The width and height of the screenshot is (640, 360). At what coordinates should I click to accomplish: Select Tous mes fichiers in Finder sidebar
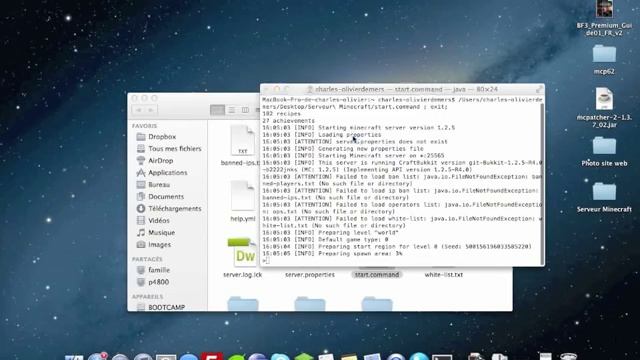pyautogui.click(x=174, y=149)
